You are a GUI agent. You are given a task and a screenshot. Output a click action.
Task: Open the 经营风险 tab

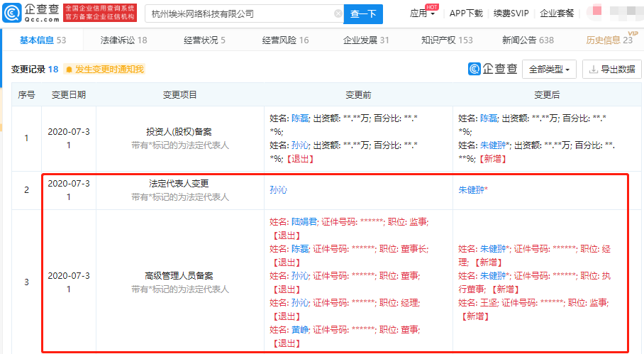(285, 40)
